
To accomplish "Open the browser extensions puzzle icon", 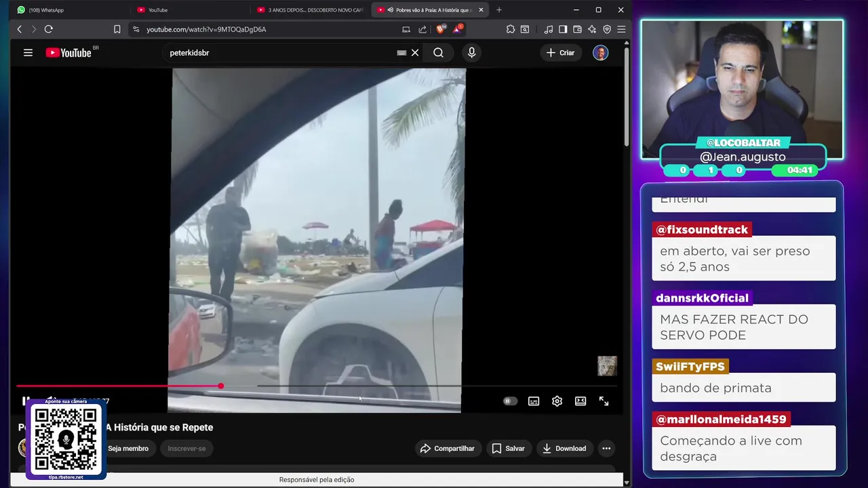I will tap(511, 29).
